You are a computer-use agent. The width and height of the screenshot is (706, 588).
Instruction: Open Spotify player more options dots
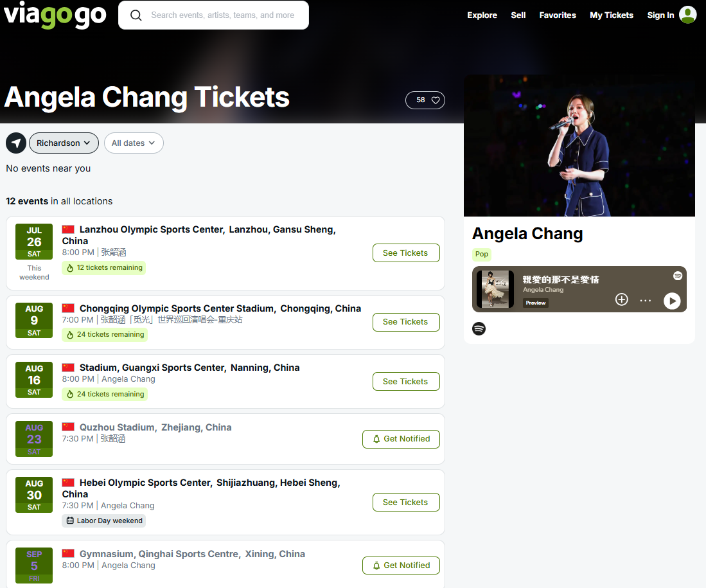click(646, 300)
